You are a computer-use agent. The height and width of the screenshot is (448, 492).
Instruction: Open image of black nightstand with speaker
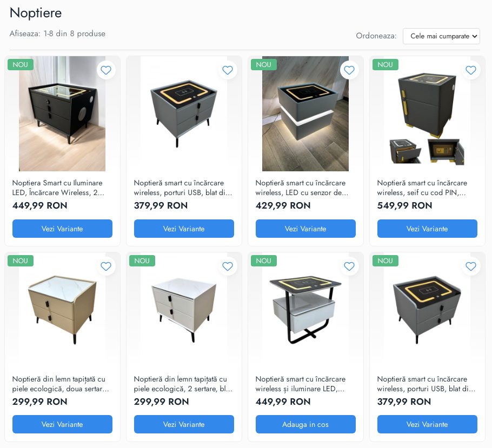tap(62, 113)
